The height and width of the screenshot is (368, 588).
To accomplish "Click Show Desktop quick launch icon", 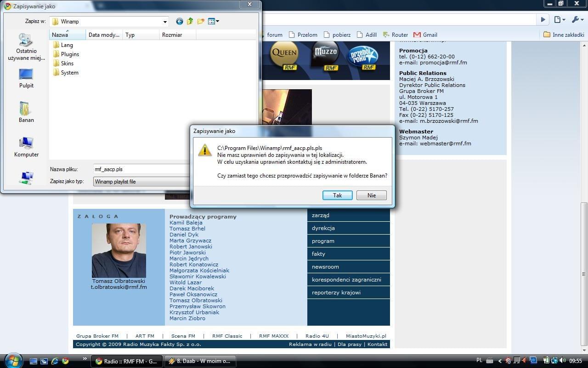I will coord(34,361).
